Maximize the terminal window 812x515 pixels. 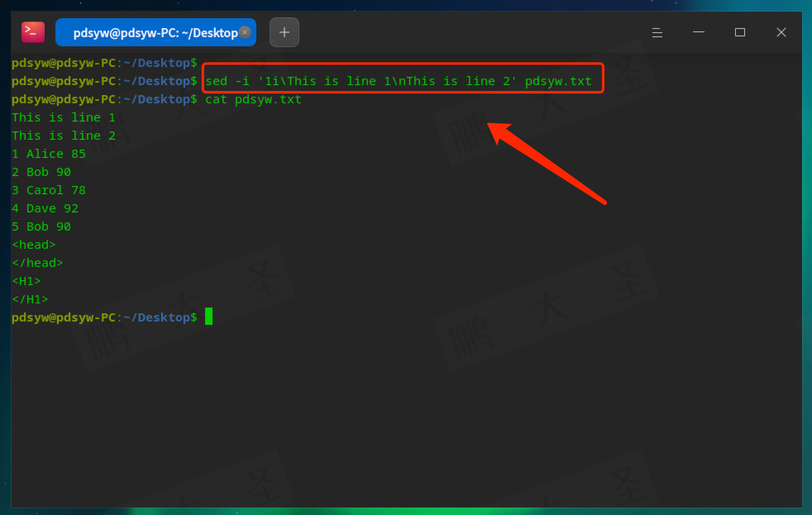[x=740, y=32]
